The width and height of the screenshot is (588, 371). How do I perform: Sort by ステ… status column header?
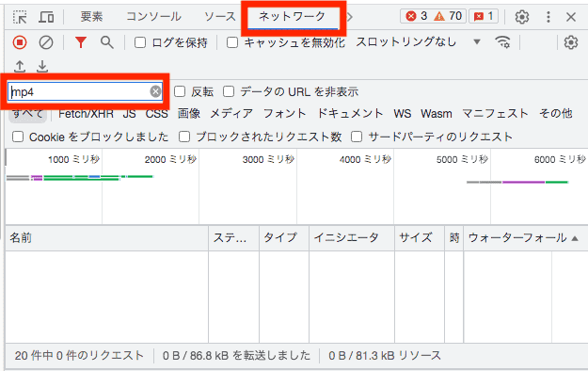coord(233,238)
